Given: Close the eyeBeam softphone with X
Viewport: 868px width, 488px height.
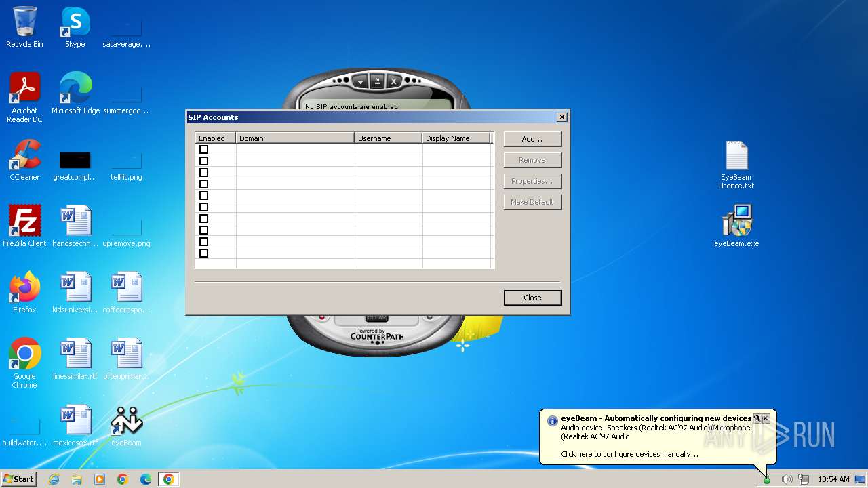Looking at the screenshot, I should (393, 81).
